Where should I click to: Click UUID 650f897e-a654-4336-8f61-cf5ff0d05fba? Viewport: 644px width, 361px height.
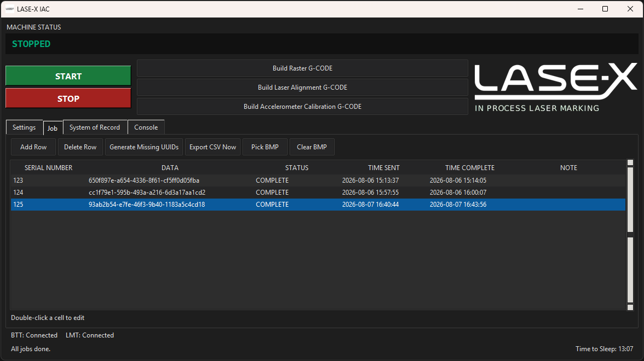[x=143, y=180]
